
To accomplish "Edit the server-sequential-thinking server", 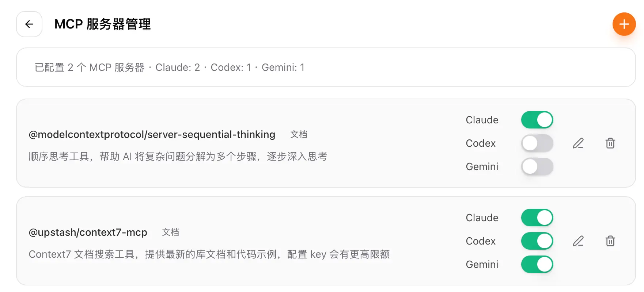I will pos(578,143).
